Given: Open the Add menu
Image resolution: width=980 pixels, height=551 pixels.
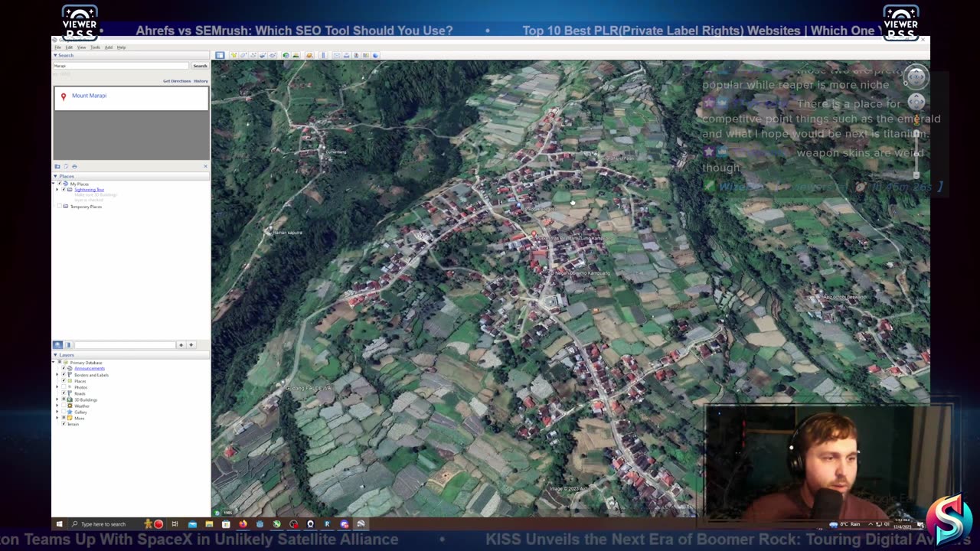Looking at the screenshot, I should [109, 47].
